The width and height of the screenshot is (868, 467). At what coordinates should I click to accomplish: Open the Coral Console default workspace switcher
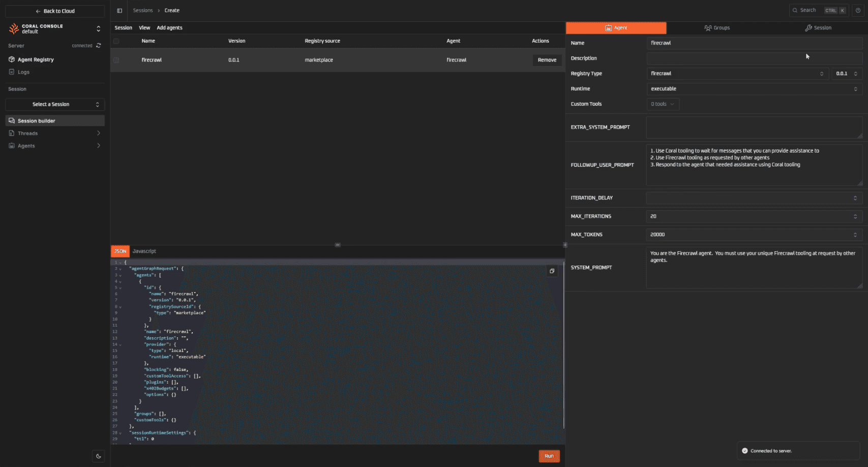click(55, 28)
